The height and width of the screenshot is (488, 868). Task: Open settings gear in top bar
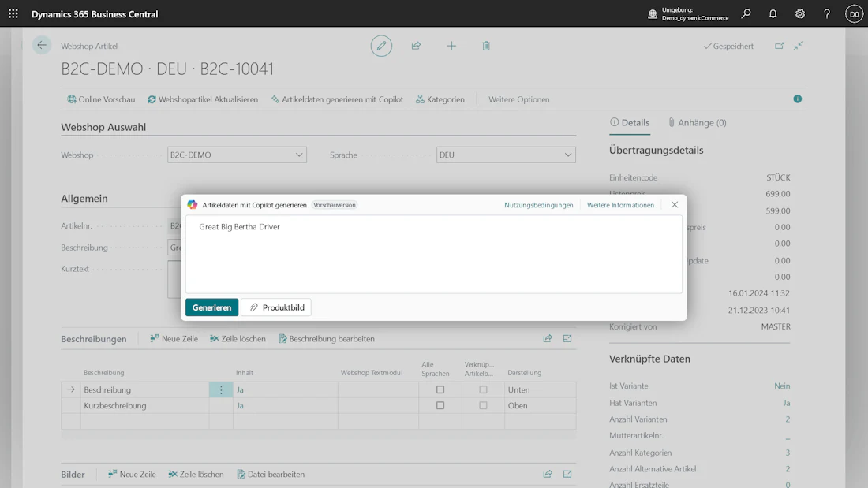point(800,14)
